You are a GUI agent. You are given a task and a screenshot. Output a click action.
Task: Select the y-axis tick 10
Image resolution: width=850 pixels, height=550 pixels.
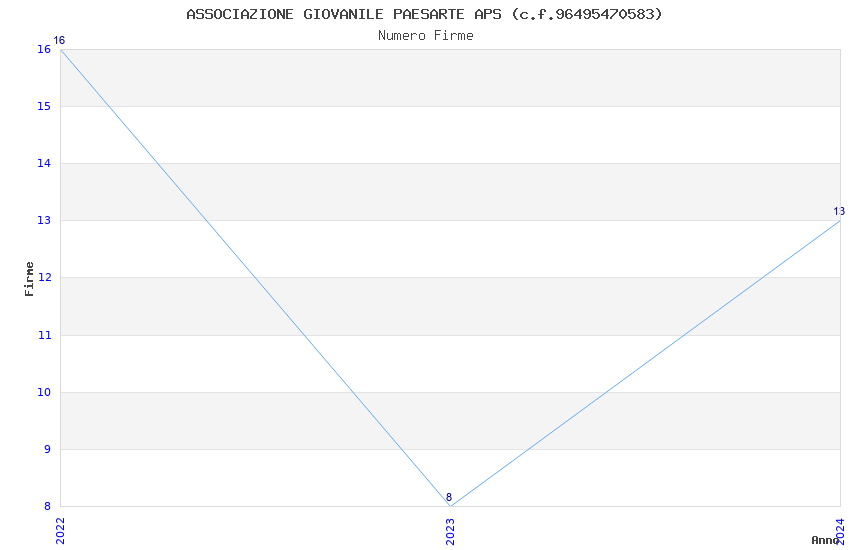(x=44, y=392)
